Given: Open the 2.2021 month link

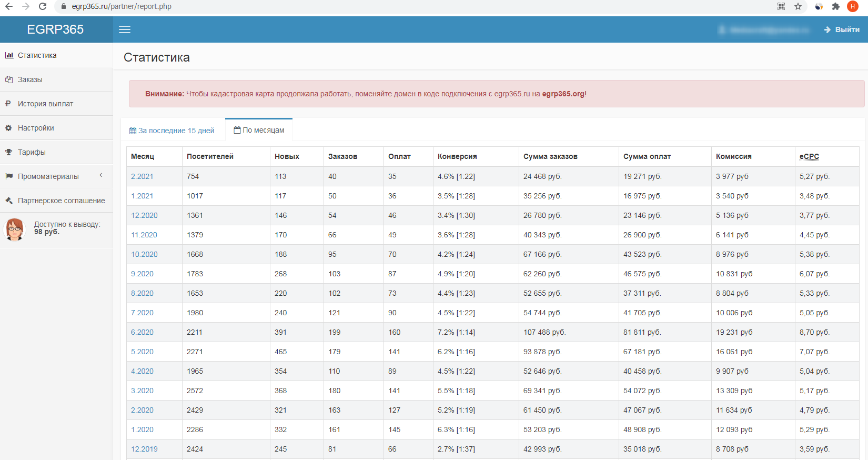Looking at the screenshot, I should (142, 176).
